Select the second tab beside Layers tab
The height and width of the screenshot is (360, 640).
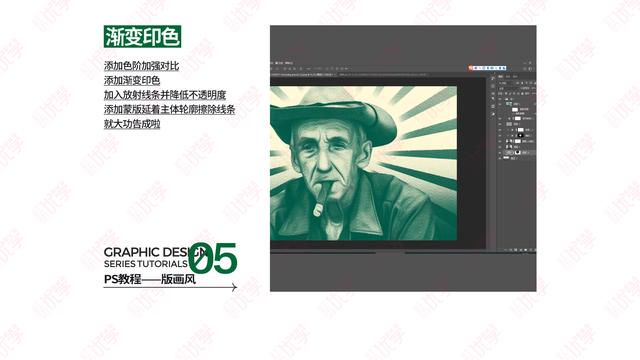(508, 76)
